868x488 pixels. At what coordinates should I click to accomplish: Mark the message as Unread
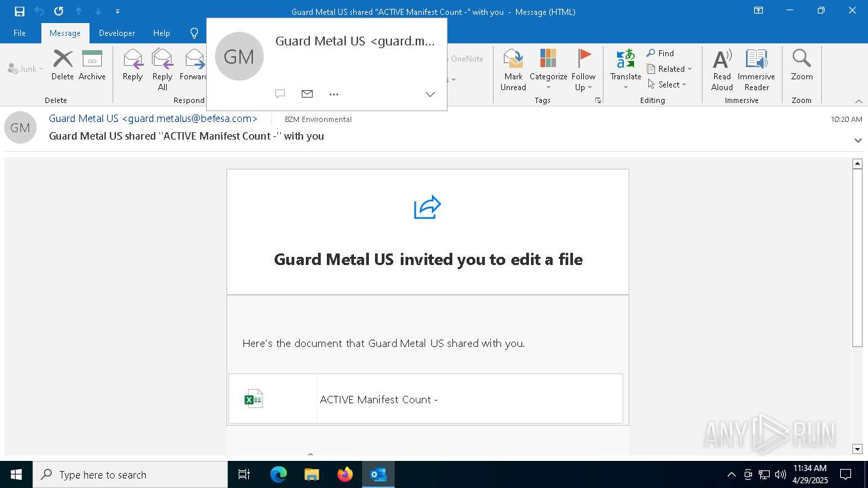pyautogui.click(x=513, y=69)
